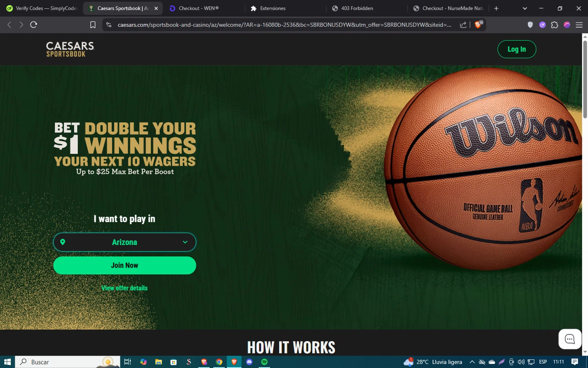
Task: Open Brave Shields lion icon
Action: pyautogui.click(x=479, y=24)
